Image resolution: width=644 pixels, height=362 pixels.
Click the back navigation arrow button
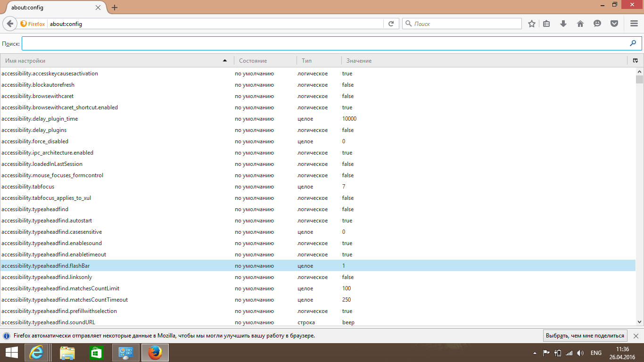10,24
